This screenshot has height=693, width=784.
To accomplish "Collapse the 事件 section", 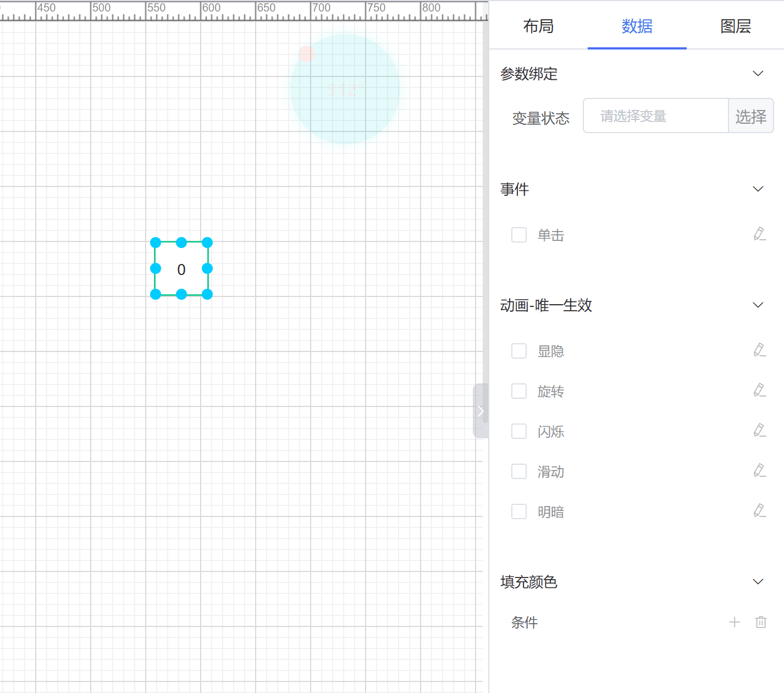I will pos(758,189).
